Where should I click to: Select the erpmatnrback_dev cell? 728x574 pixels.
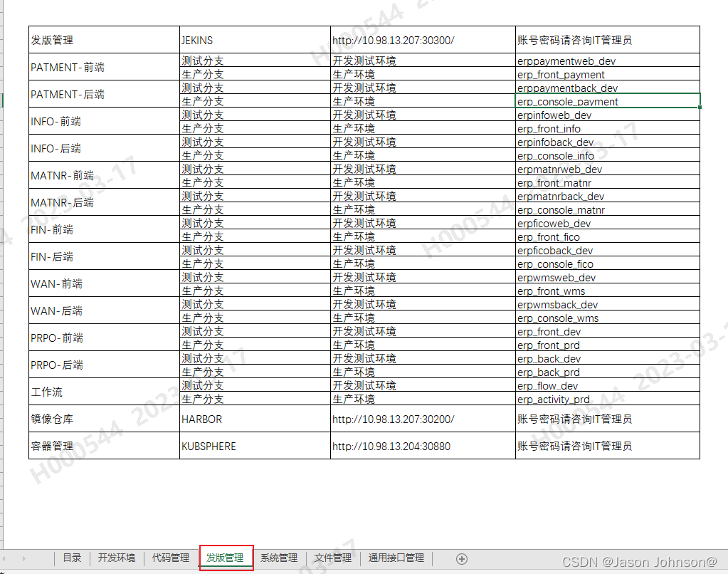608,196
